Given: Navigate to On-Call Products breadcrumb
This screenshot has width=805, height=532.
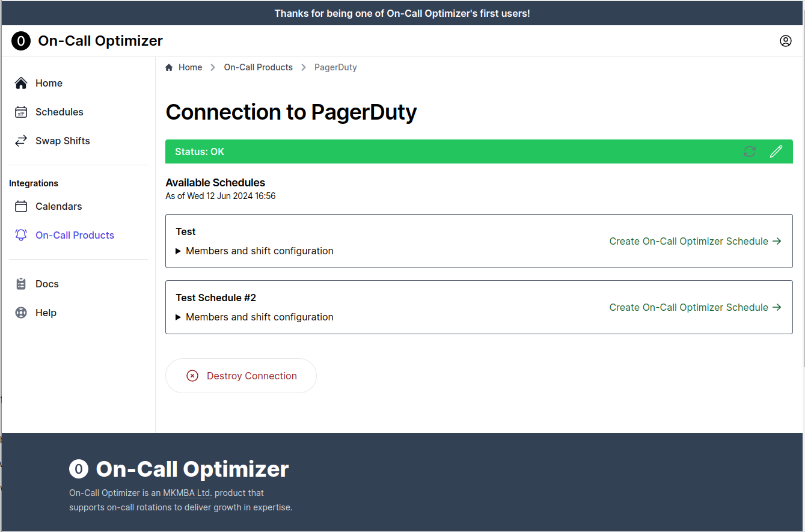Looking at the screenshot, I should pyautogui.click(x=259, y=67).
